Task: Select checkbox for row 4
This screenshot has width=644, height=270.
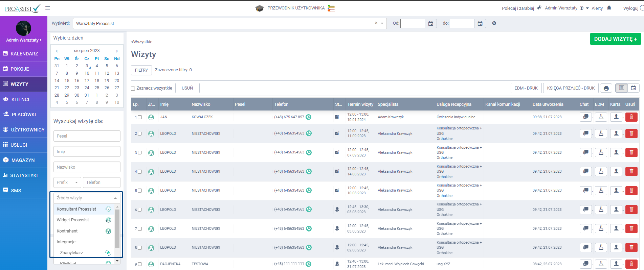Action: 139,172
